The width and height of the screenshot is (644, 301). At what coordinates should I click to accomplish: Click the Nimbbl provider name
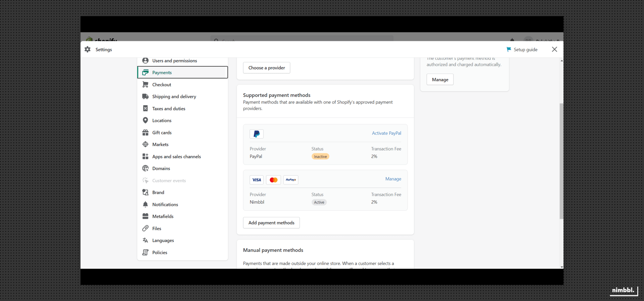257,202
